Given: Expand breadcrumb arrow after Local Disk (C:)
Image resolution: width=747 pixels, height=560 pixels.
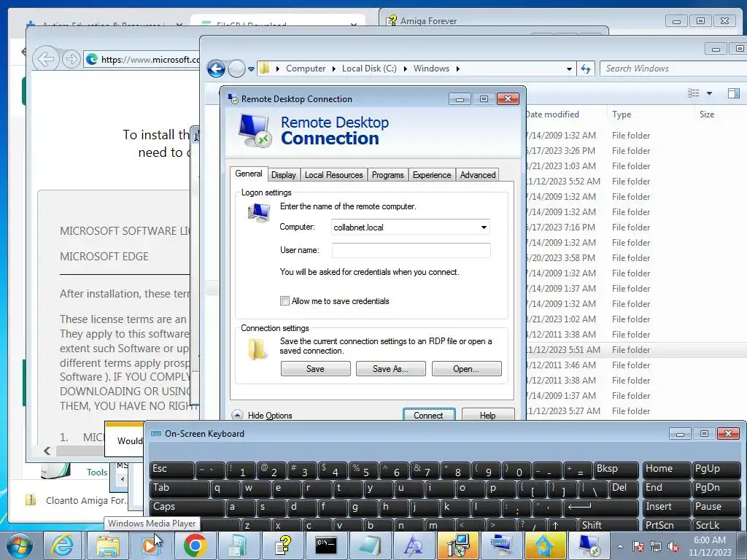Looking at the screenshot, I should tap(406, 69).
